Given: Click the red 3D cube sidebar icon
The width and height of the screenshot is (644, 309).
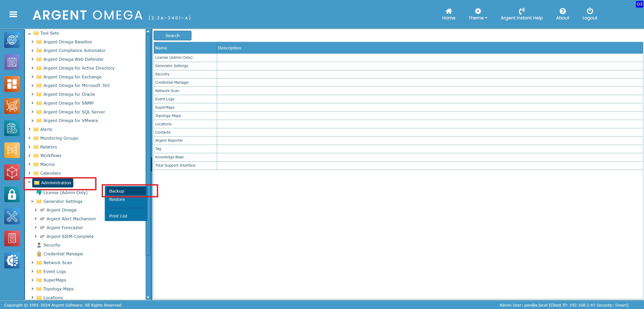Looking at the screenshot, I should point(12,172).
